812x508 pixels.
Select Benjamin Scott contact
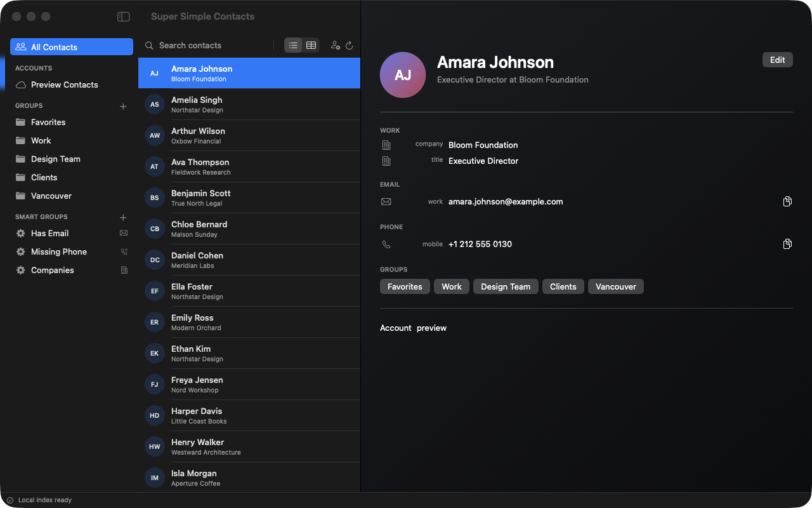(249, 197)
